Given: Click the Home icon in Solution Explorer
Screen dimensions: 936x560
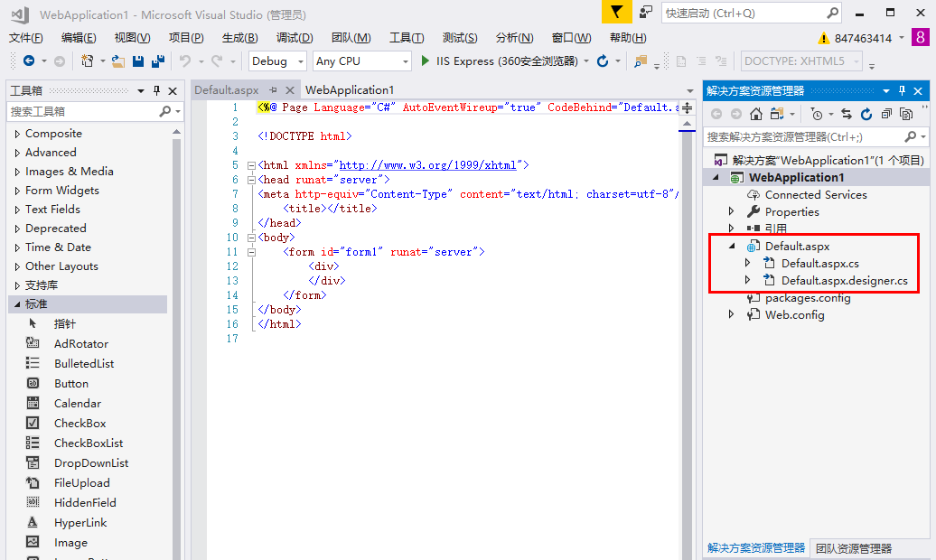Looking at the screenshot, I should [x=756, y=114].
